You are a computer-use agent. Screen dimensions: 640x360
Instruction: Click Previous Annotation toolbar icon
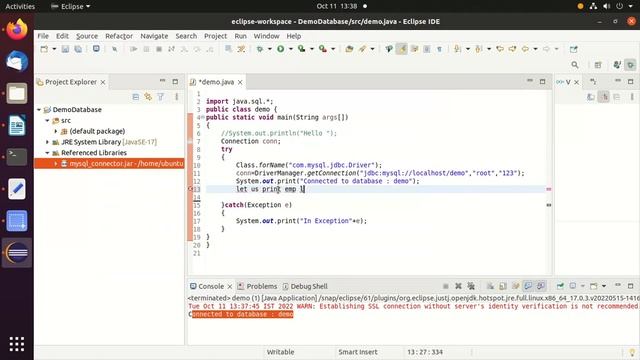click(479, 49)
